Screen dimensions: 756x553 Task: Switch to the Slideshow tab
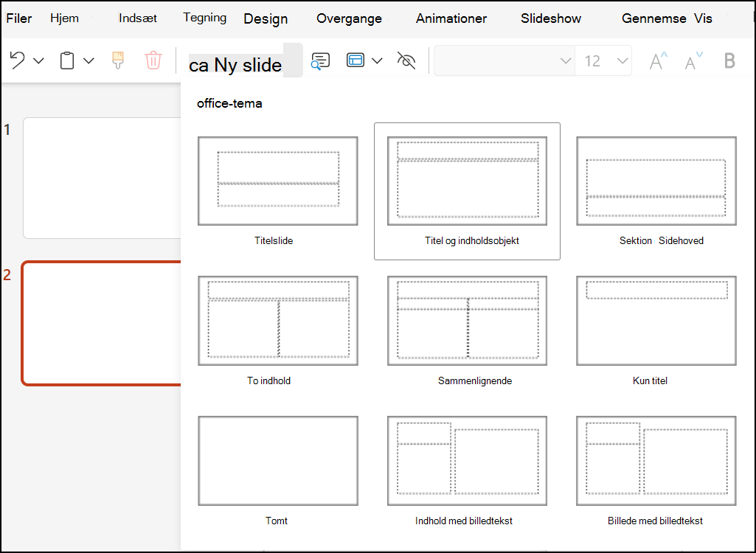tap(551, 18)
